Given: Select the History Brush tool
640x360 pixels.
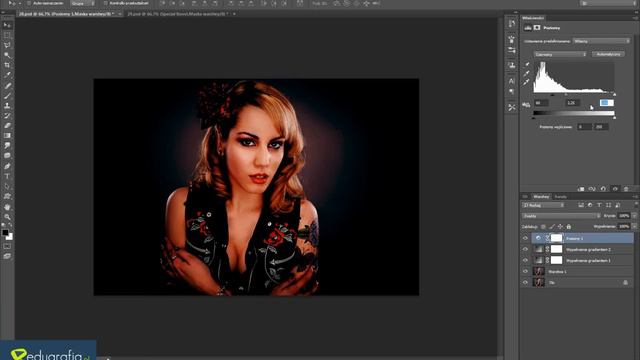Looking at the screenshot, I should [x=7, y=116].
